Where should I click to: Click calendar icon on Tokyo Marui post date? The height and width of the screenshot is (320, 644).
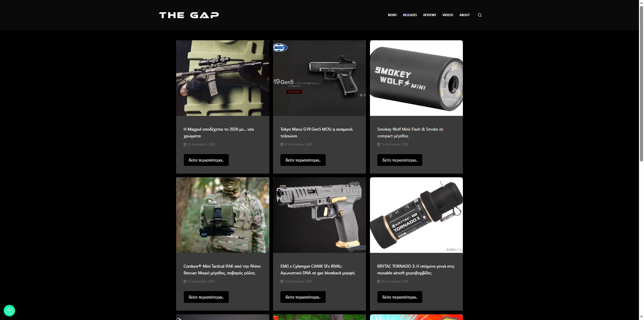(282, 144)
